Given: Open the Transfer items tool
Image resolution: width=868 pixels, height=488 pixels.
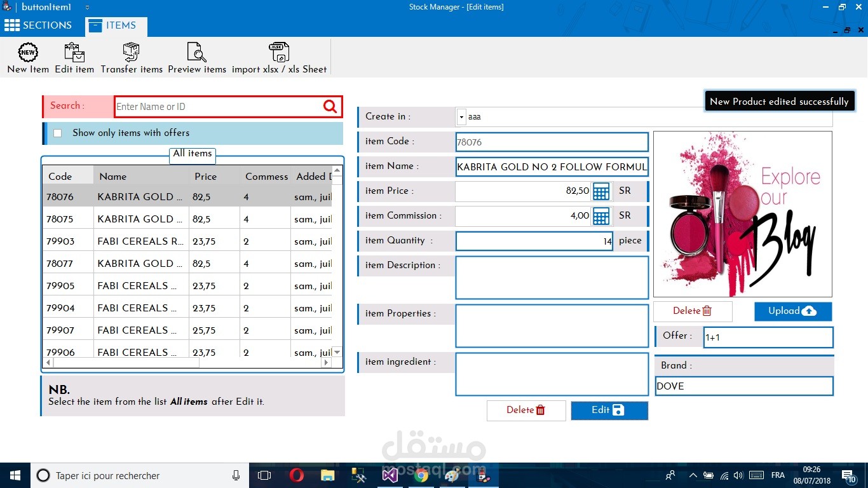Looking at the screenshot, I should coord(132,58).
